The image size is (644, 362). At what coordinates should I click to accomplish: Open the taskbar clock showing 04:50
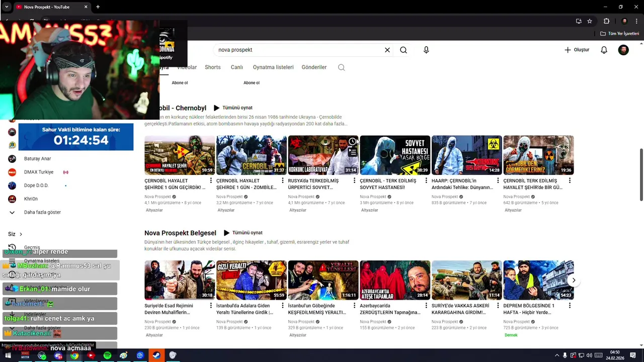[x=615, y=355]
